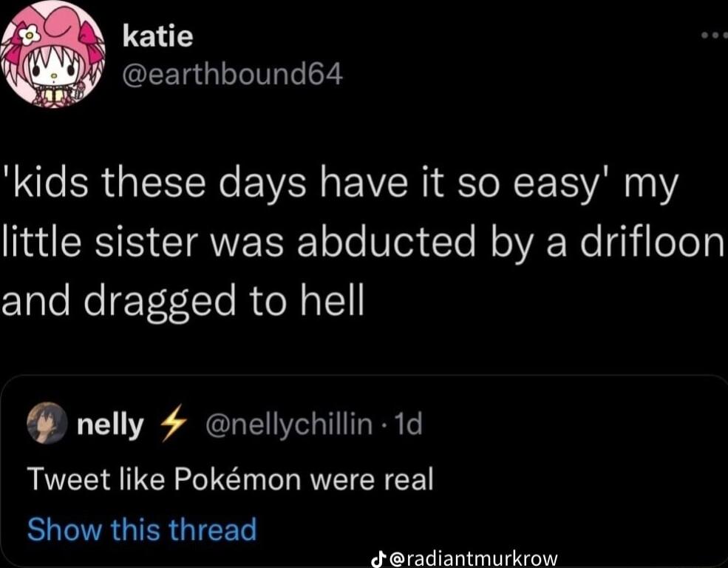Image resolution: width=728 pixels, height=568 pixels.
Task: Toggle follow via katie's display name
Action: tap(160, 35)
